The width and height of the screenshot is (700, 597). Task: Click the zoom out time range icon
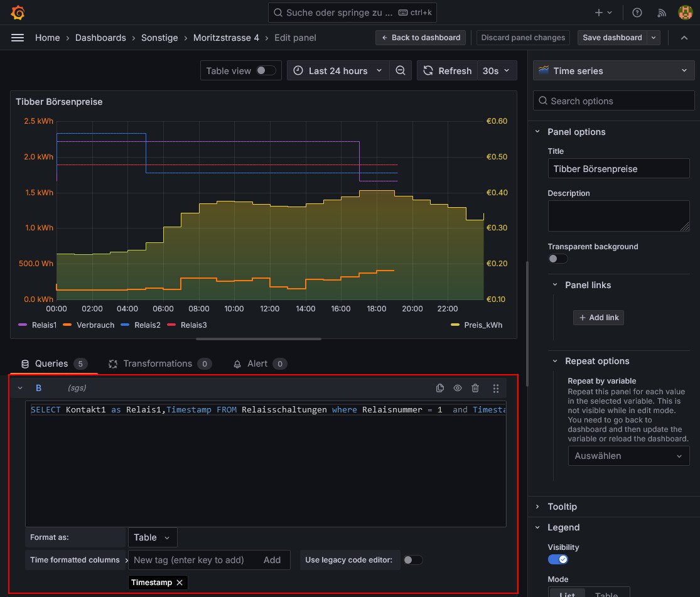(x=401, y=71)
